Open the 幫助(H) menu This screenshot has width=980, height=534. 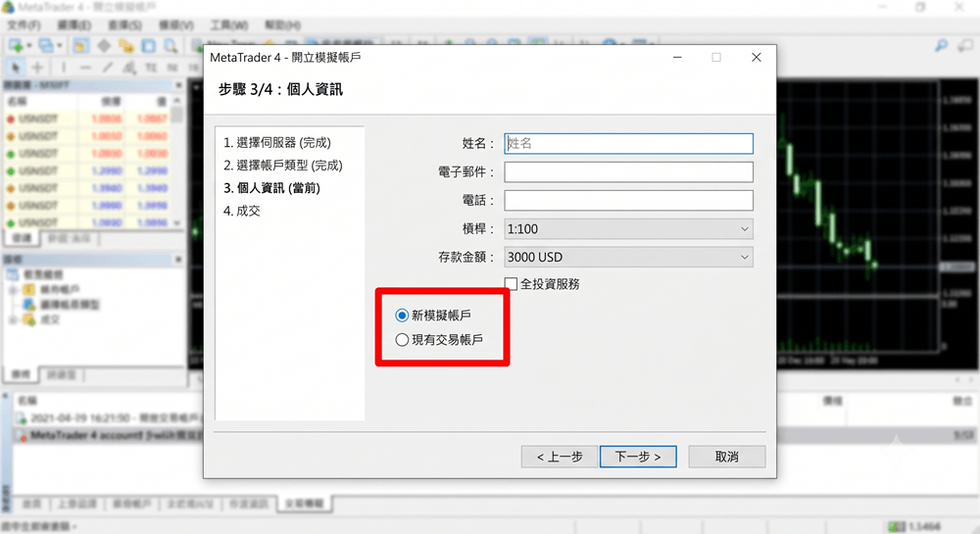coord(282,24)
